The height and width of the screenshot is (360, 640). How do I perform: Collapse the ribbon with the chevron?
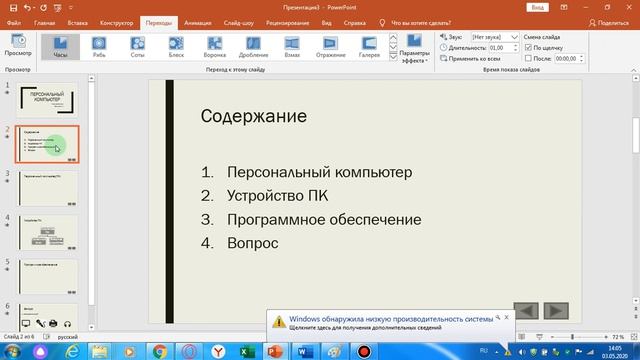click(634, 70)
